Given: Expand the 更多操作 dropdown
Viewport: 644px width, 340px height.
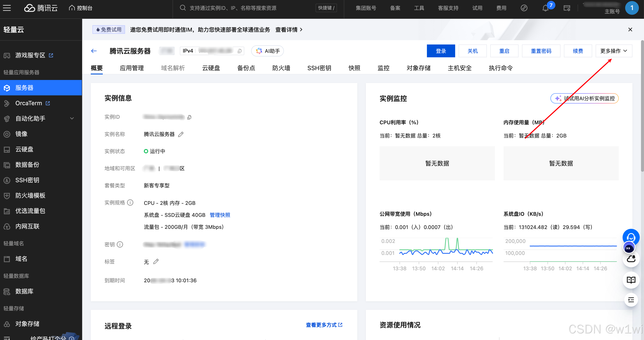Looking at the screenshot, I should coord(614,51).
